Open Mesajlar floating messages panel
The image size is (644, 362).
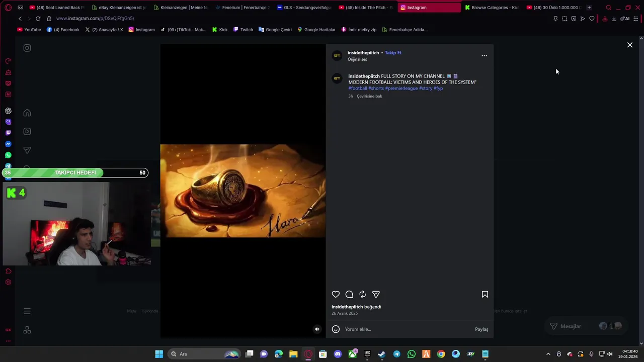586,326
